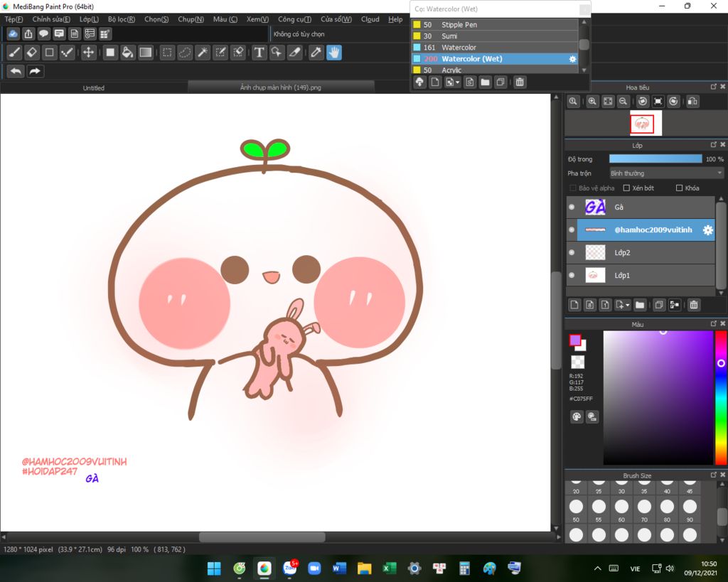
Task: Select the dot-and-line Dot tool
Action: [x=68, y=53]
